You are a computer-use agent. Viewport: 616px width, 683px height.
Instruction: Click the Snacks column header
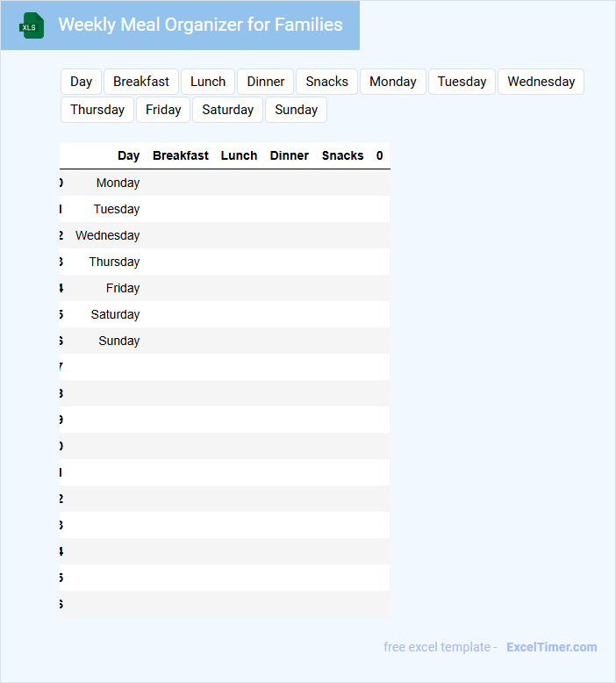tap(342, 155)
